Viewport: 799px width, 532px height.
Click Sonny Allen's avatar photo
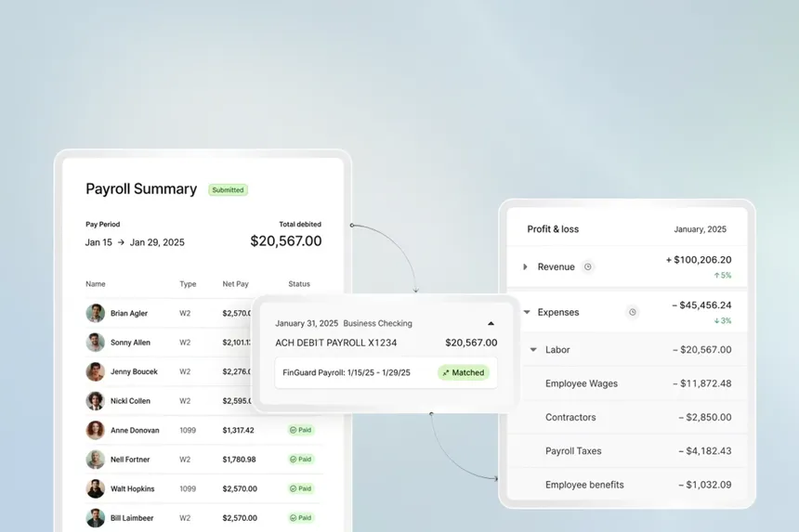[96, 342]
